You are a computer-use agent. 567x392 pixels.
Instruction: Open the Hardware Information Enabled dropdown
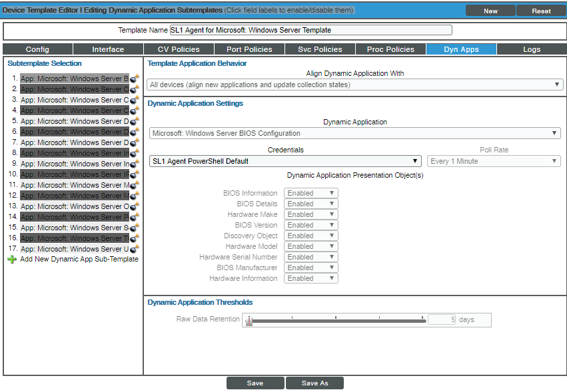coord(311,279)
